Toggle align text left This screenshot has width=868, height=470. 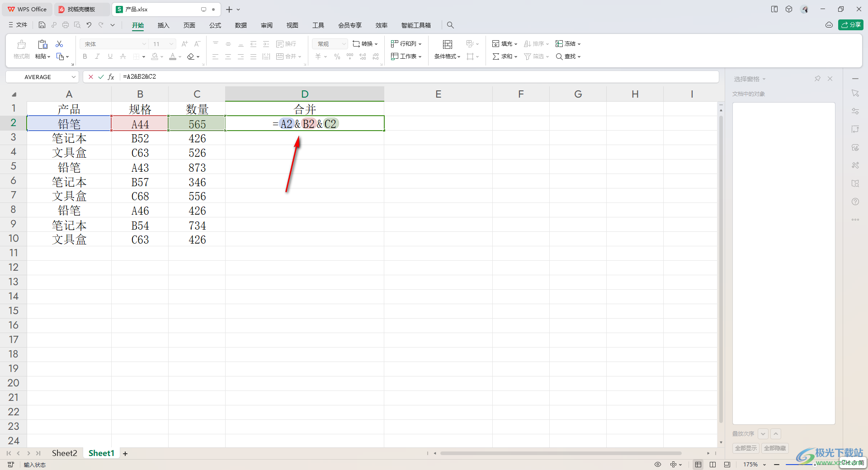(216, 56)
